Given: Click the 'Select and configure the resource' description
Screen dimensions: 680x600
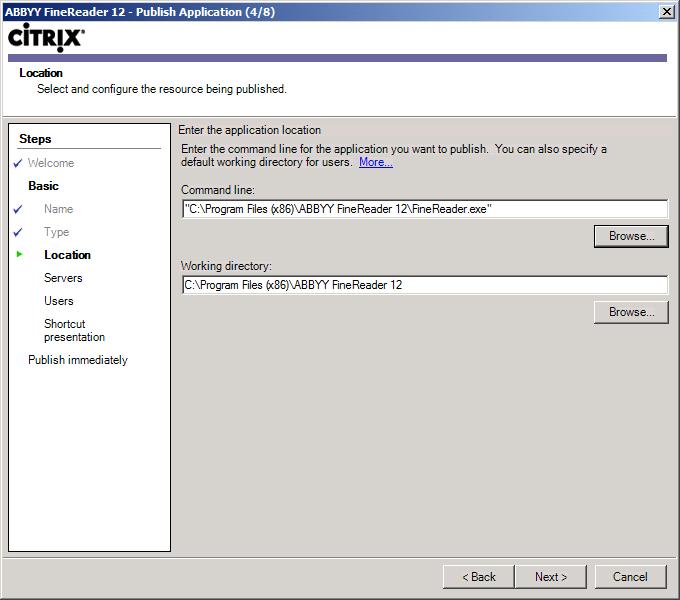Looking at the screenshot, I should click(x=162, y=89).
